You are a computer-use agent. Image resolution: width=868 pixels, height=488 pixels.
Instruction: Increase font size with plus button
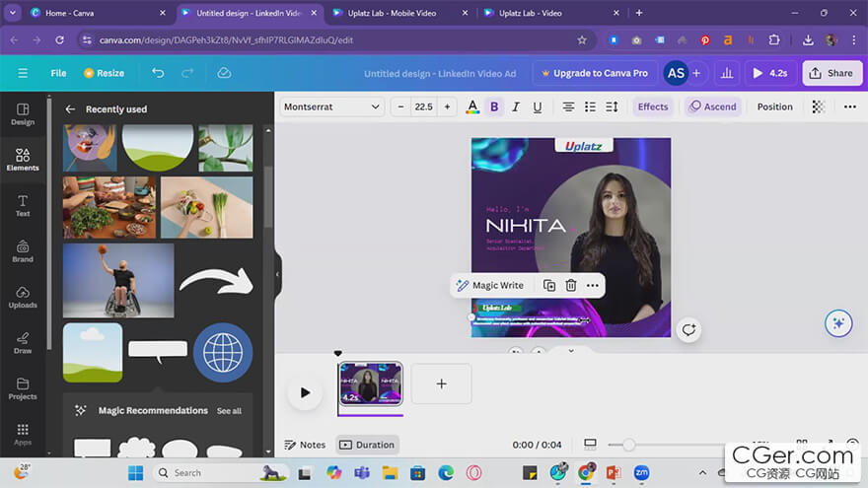(x=447, y=106)
